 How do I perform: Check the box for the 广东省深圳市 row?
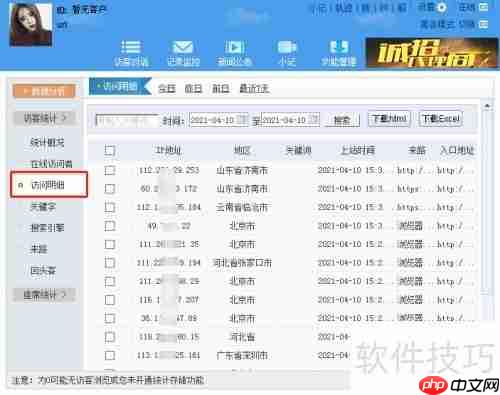point(110,355)
